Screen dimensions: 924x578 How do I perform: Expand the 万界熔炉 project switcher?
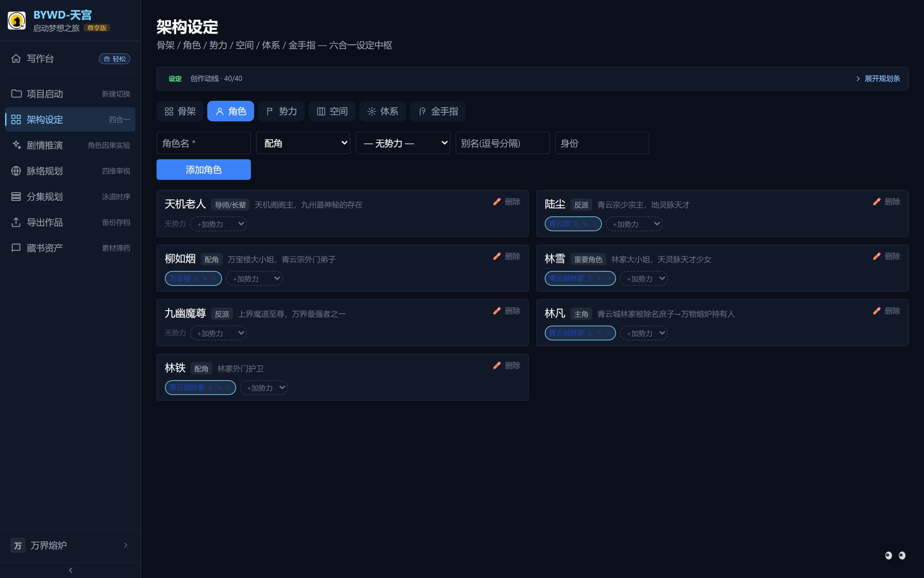point(70,545)
